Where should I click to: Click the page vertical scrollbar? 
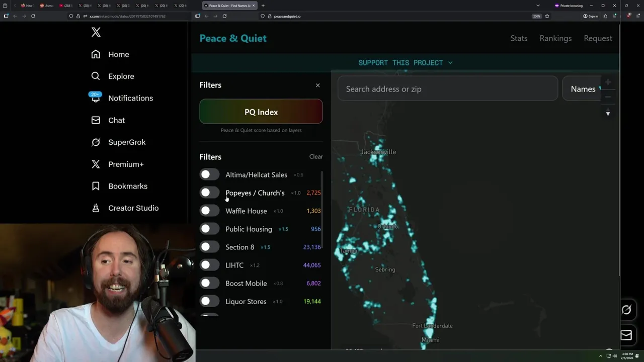(x=619, y=151)
